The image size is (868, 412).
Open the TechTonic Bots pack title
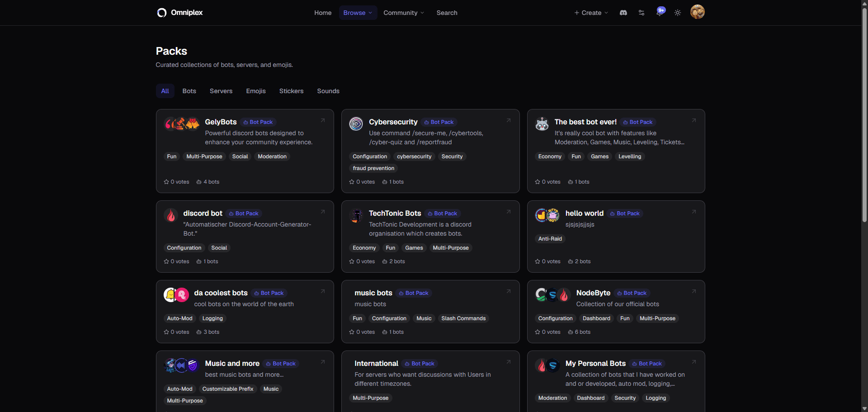point(395,213)
